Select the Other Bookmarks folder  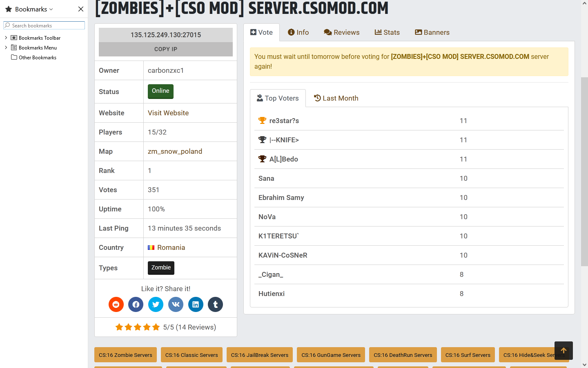click(x=37, y=58)
